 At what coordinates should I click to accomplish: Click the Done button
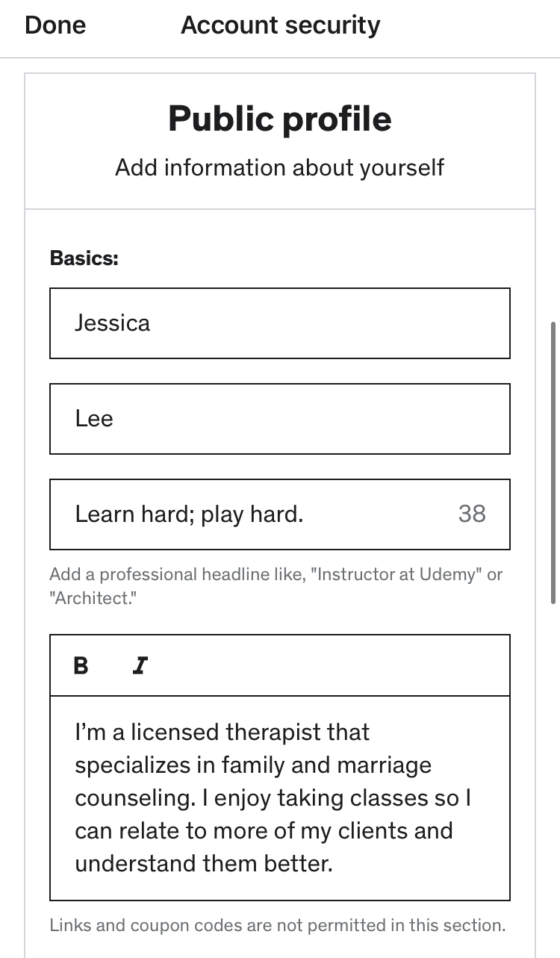pos(55,25)
